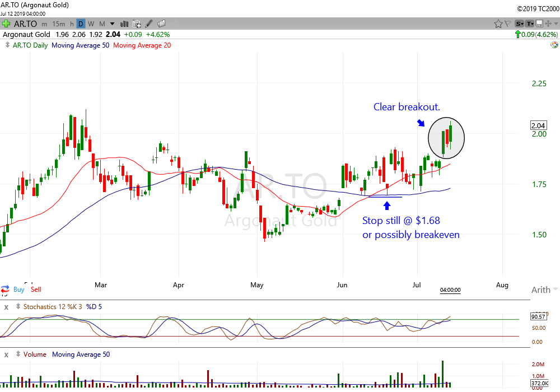560x392 pixels.
Task: Click the flag icon
Action: pyautogui.click(x=507, y=24)
